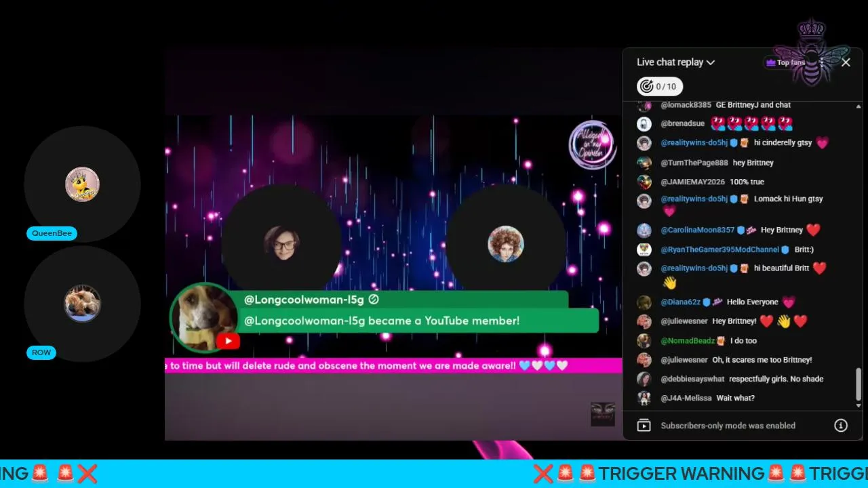Click the @lomack8385 username
The width and height of the screenshot is (868, 488).
click(x=686, y=105)
